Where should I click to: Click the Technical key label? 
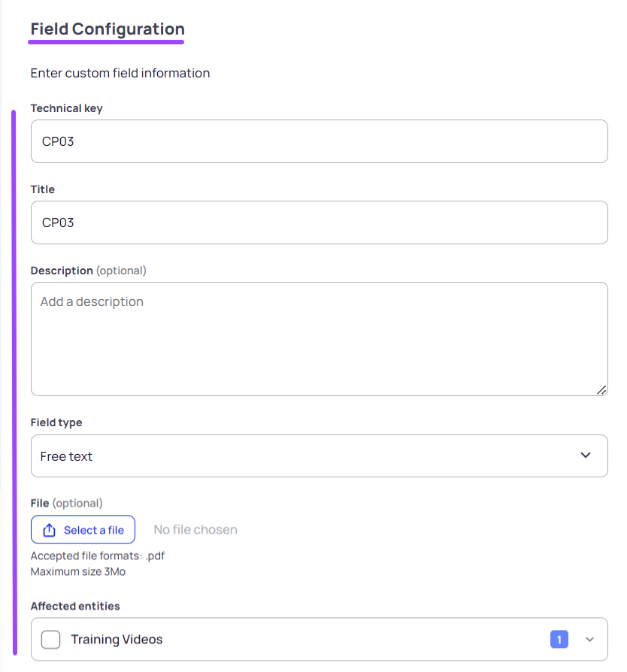[66, 108]
